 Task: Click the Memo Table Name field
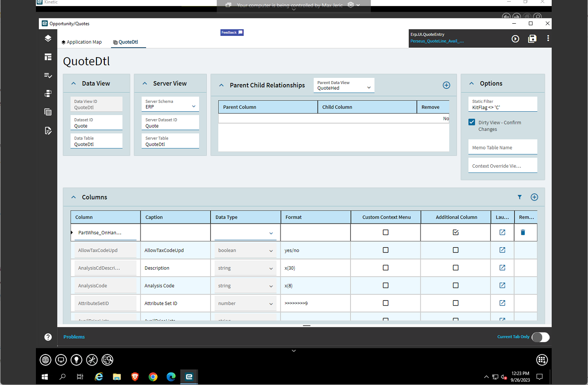[x=503, y=147]
